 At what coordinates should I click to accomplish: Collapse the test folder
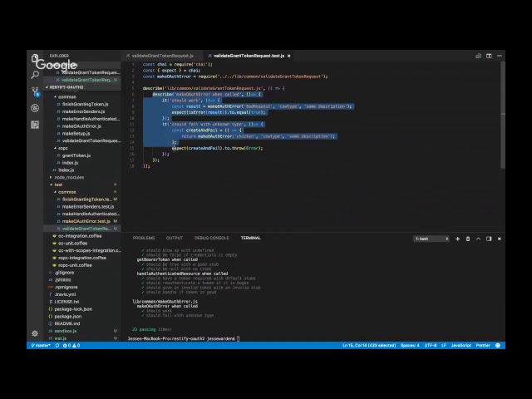point(58,185)
